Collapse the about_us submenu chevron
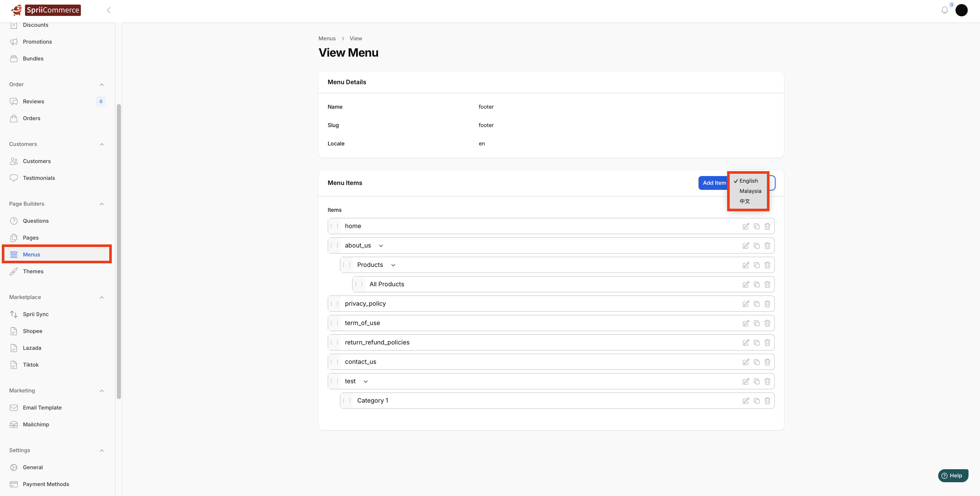This screenshot has height=496, width=980. 381,246
